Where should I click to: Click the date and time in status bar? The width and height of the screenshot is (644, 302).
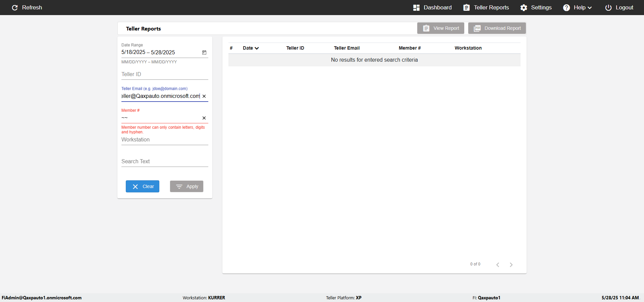620,298
